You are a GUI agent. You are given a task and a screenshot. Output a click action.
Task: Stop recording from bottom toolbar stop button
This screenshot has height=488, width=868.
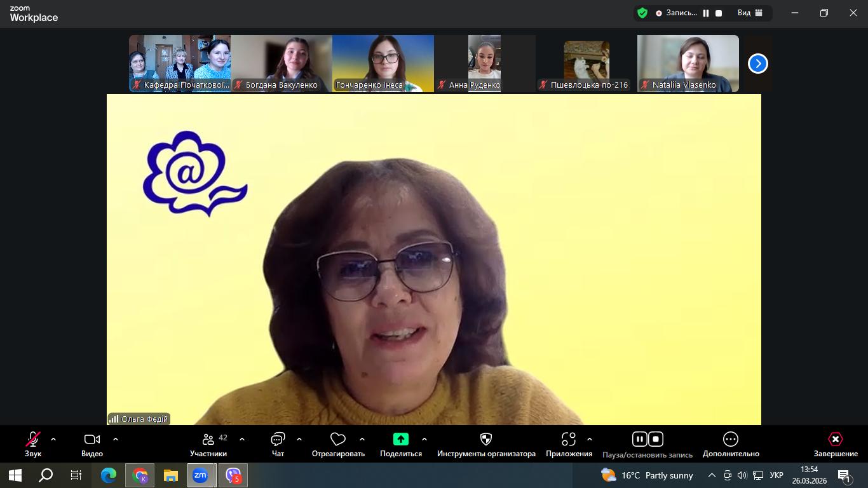(x=656, y=439)
